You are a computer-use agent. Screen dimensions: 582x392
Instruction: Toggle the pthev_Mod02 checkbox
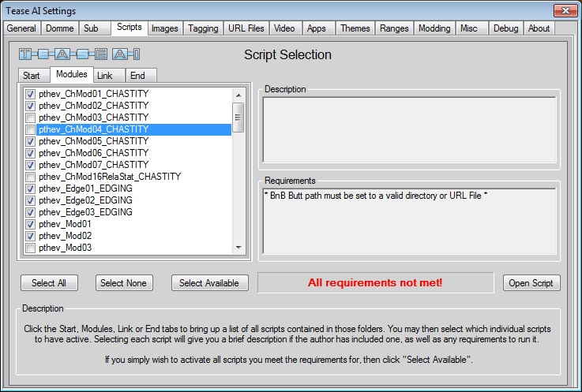click(31, 237)
